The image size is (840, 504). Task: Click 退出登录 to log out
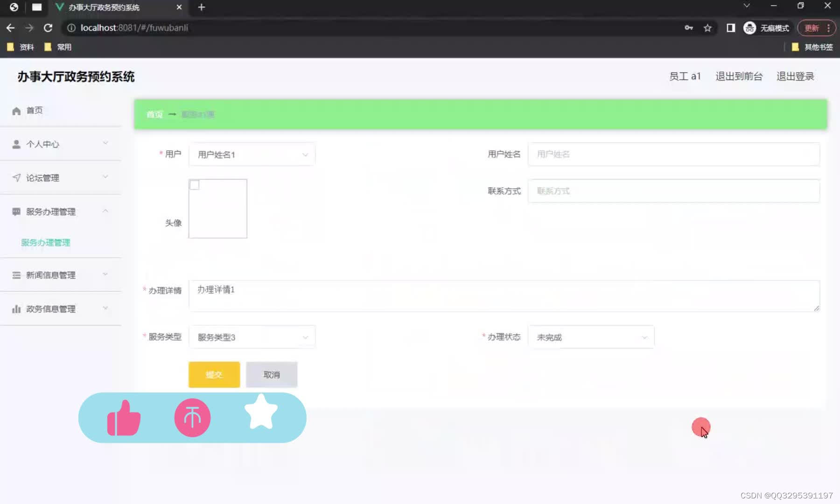click(x=795, y=76)
